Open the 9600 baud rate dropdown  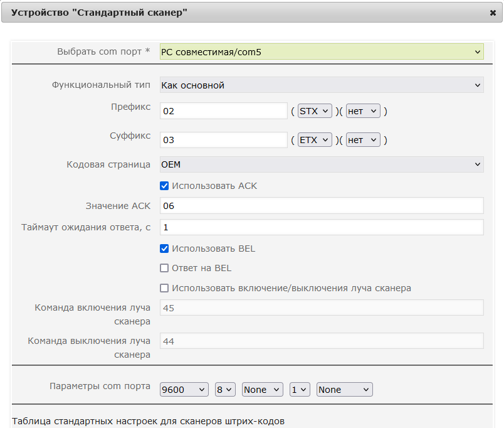point(184,389)
